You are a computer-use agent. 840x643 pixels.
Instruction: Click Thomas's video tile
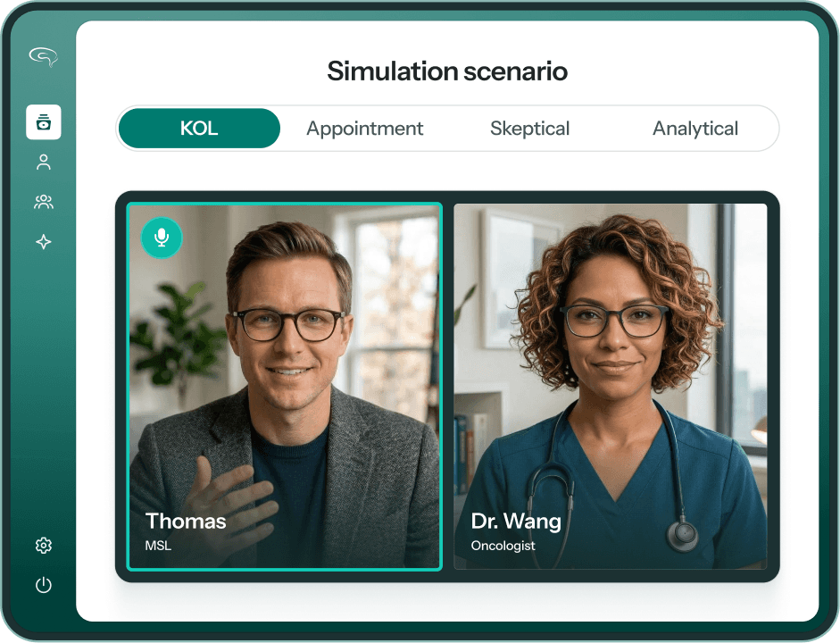coord(285,387)
